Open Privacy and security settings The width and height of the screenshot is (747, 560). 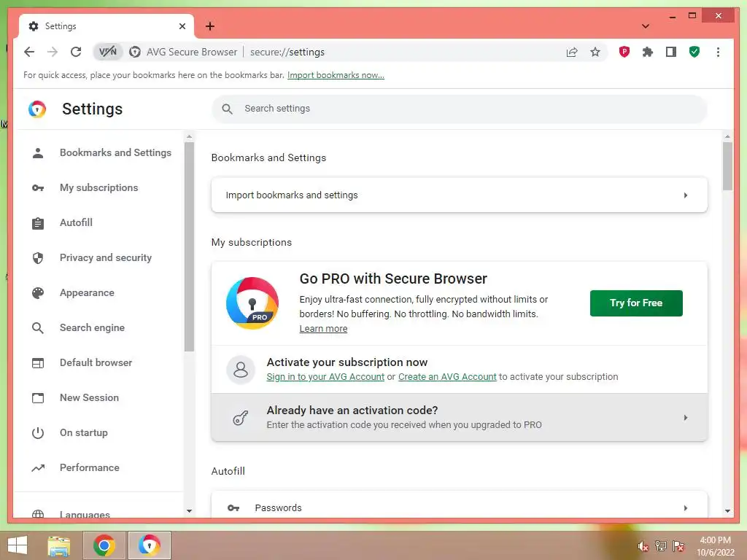click(105, 257)
